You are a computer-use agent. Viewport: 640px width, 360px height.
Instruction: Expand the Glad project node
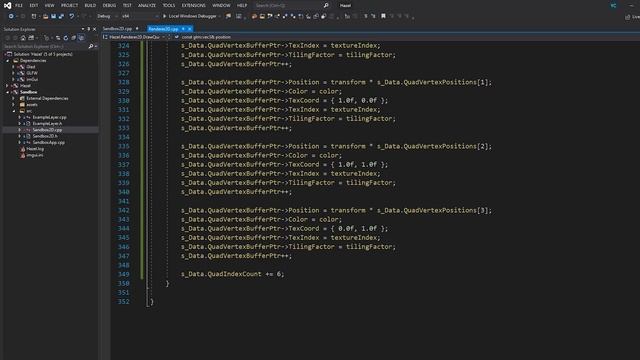(13, 67)
